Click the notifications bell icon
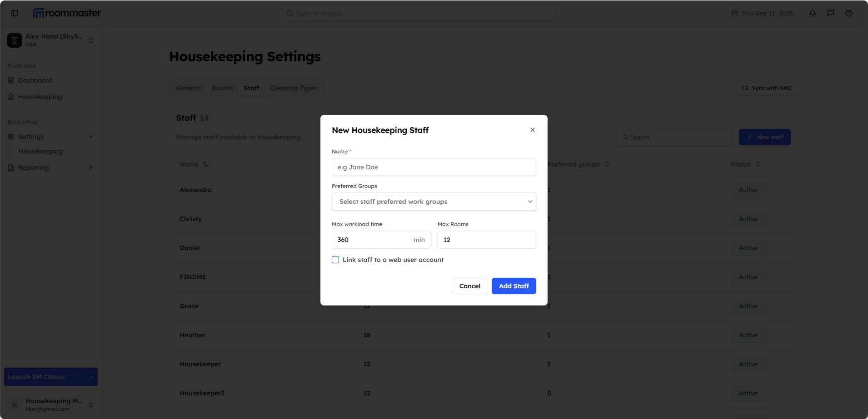 pyautogui.click(x=813, y=13)
